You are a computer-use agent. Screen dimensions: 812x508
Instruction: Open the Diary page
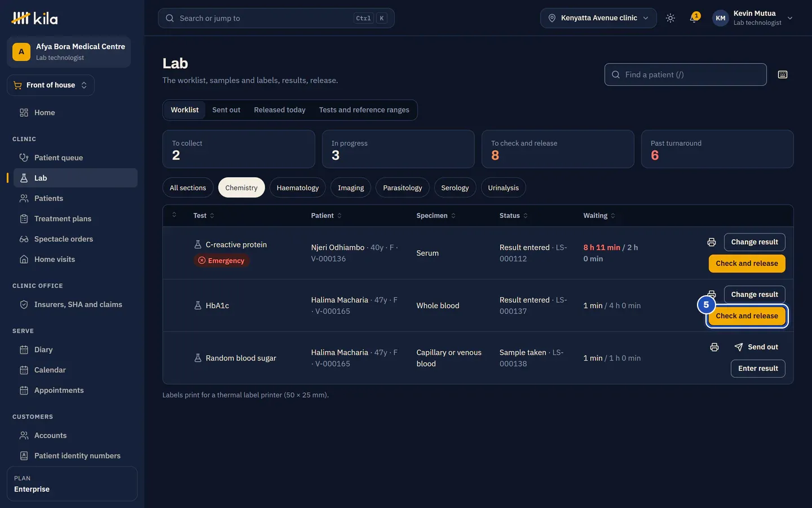click(76, 350)
